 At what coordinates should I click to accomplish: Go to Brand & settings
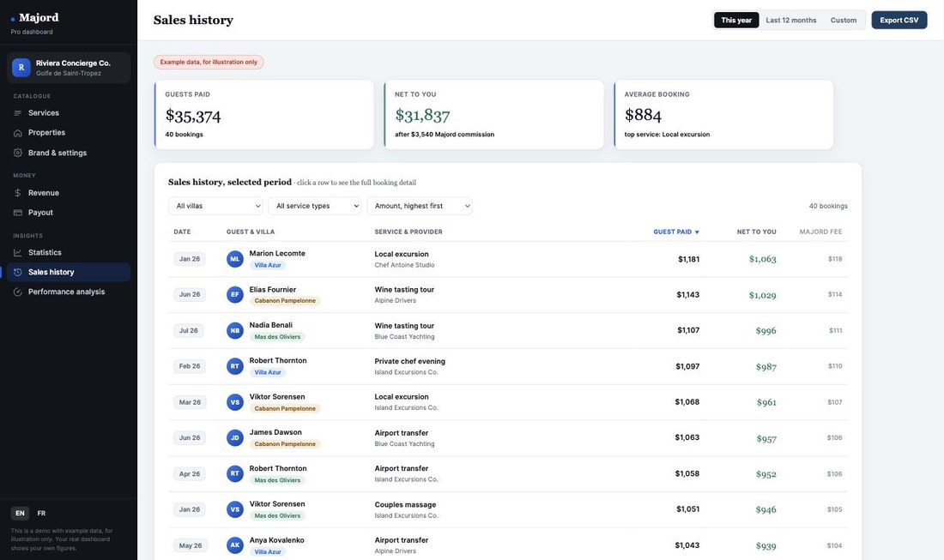(x=69, y=153)
